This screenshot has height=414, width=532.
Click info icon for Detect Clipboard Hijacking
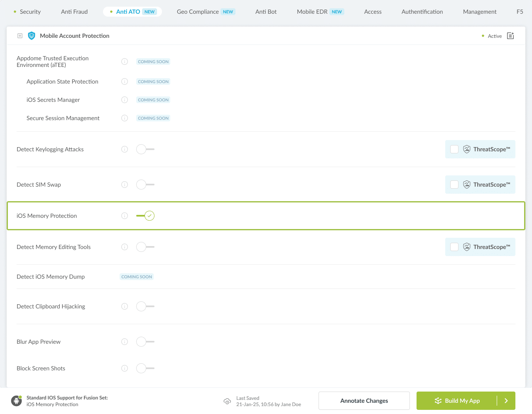[125, 306]
